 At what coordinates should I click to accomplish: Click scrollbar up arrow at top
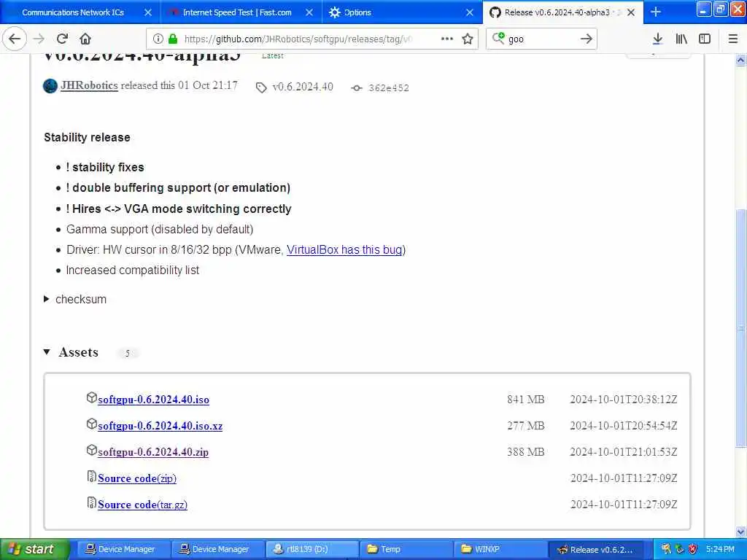740,60
